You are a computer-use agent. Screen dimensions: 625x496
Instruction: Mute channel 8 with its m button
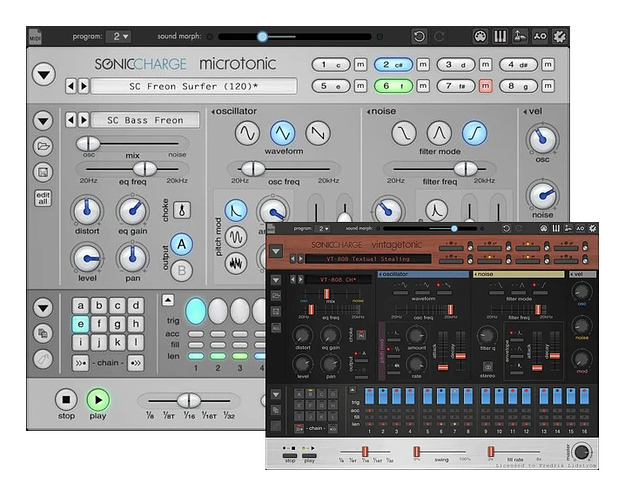[x=548, y=86]
